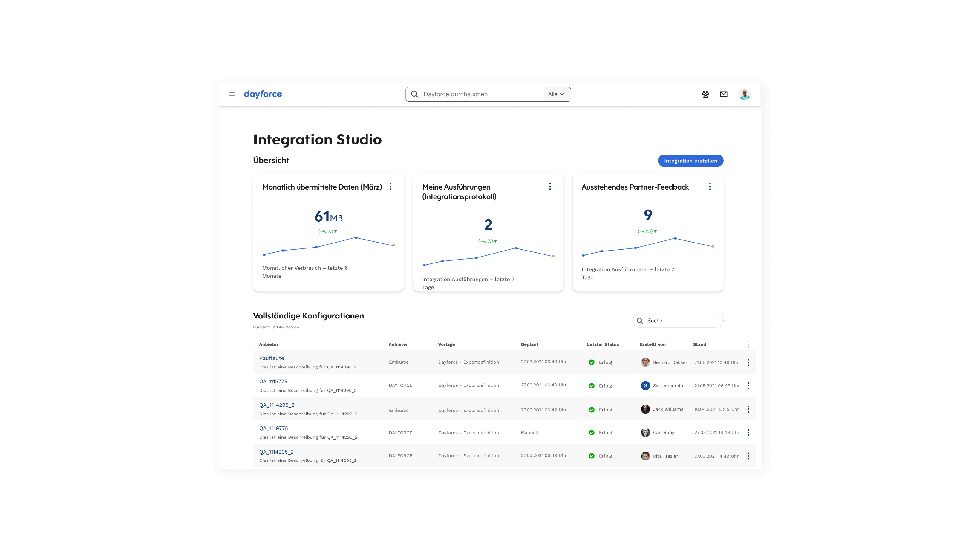980x552 pixels.
Task: Click the team/people icon in header
Action: coord(705,94)
